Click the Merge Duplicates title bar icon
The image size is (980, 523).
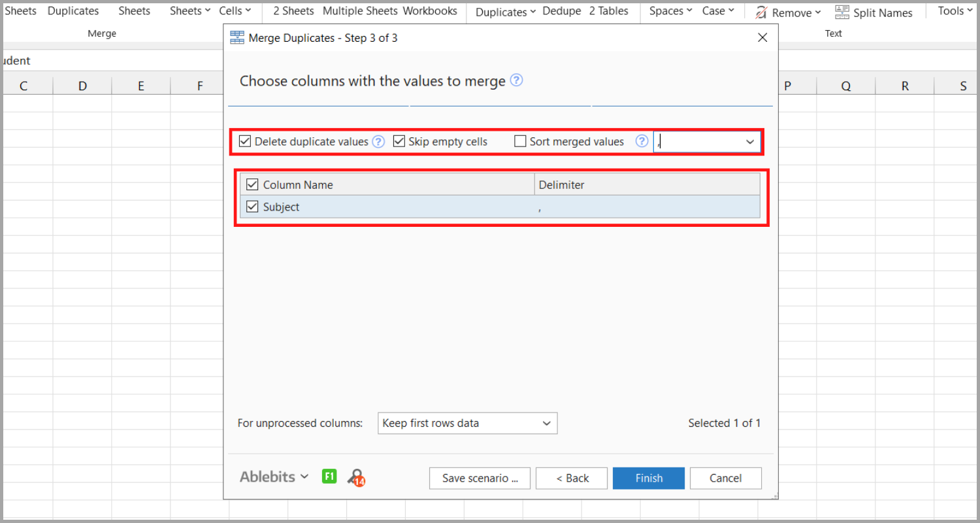[237, 38]
